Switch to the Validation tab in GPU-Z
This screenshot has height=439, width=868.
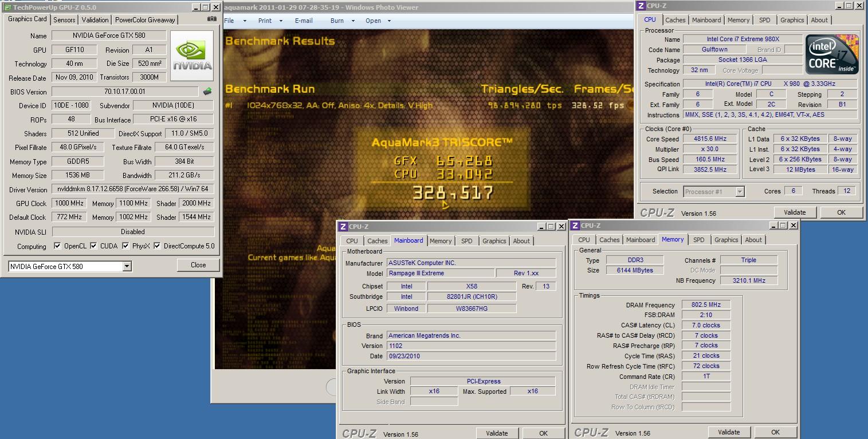[x=95, y=19]
